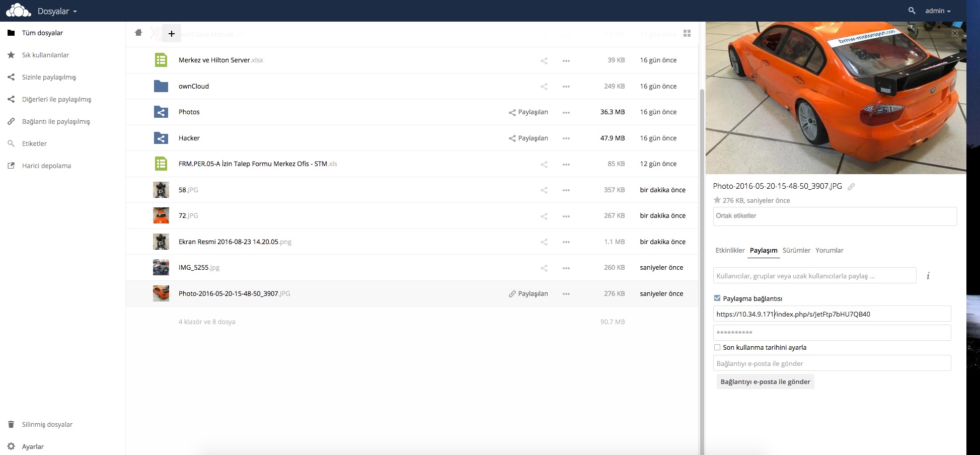Click the favorite star in details panel
Viewport: 980px width, 455px height.
pos(717,200)
